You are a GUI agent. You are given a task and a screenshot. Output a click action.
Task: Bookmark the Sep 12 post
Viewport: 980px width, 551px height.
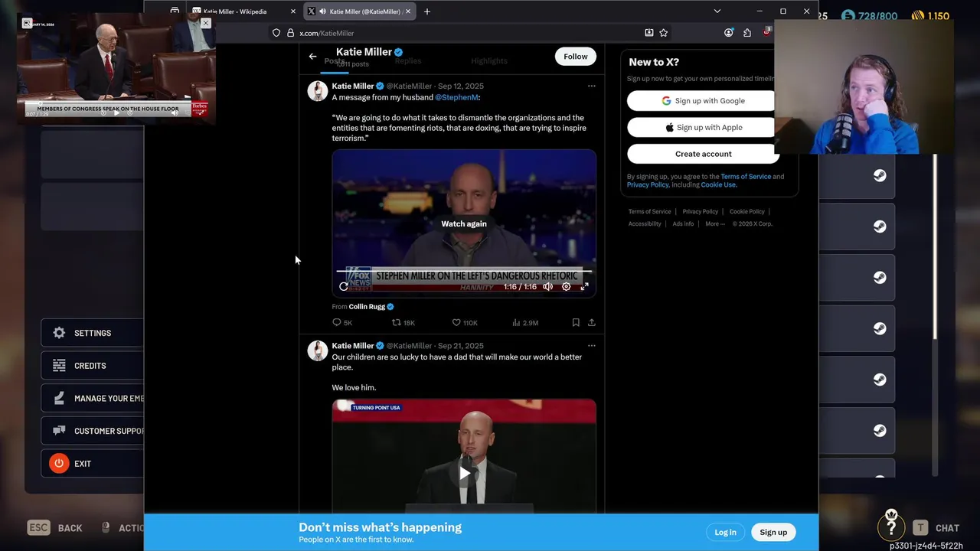(x=576, y=323)
